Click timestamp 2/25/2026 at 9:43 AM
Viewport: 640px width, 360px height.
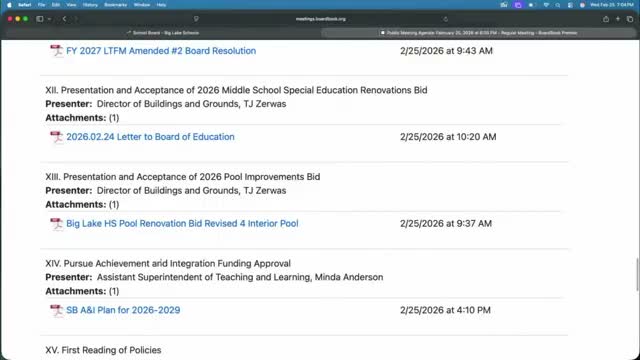[x=447, y=51]
